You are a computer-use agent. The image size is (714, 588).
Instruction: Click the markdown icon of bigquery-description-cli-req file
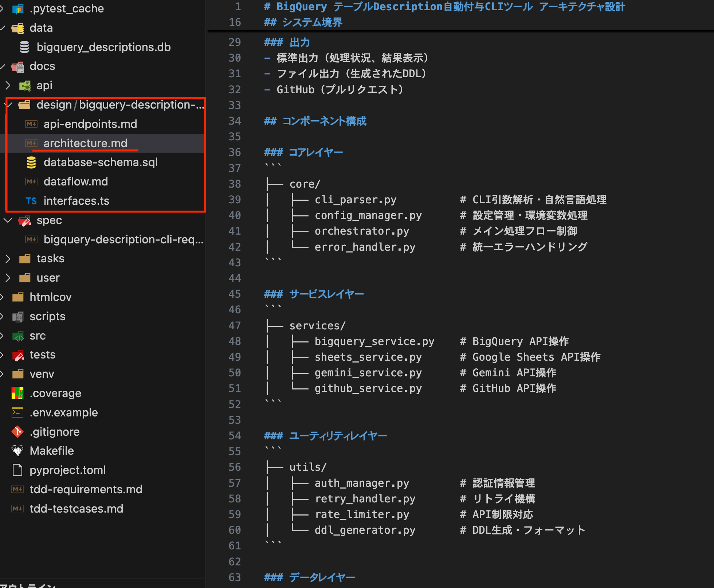(x=31, y=239)
